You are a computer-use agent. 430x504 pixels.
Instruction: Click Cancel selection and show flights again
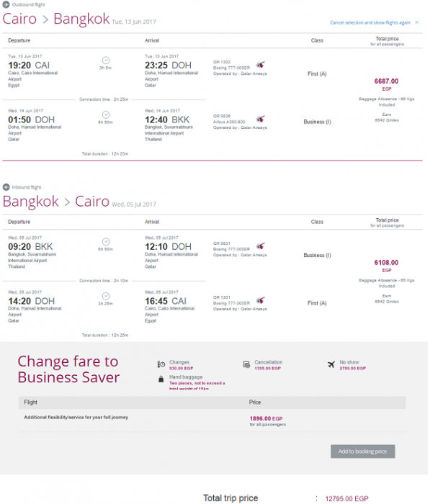(370, 22)
